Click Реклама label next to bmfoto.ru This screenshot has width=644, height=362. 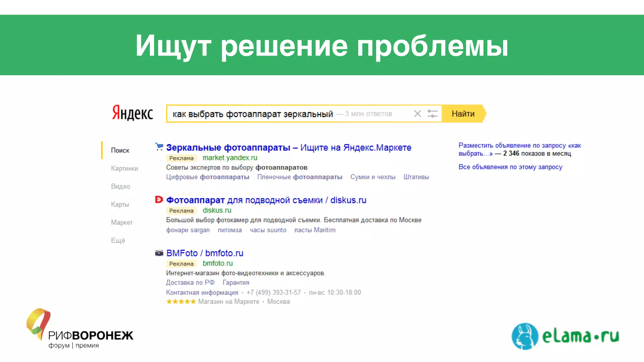click(x=181, y=264)
